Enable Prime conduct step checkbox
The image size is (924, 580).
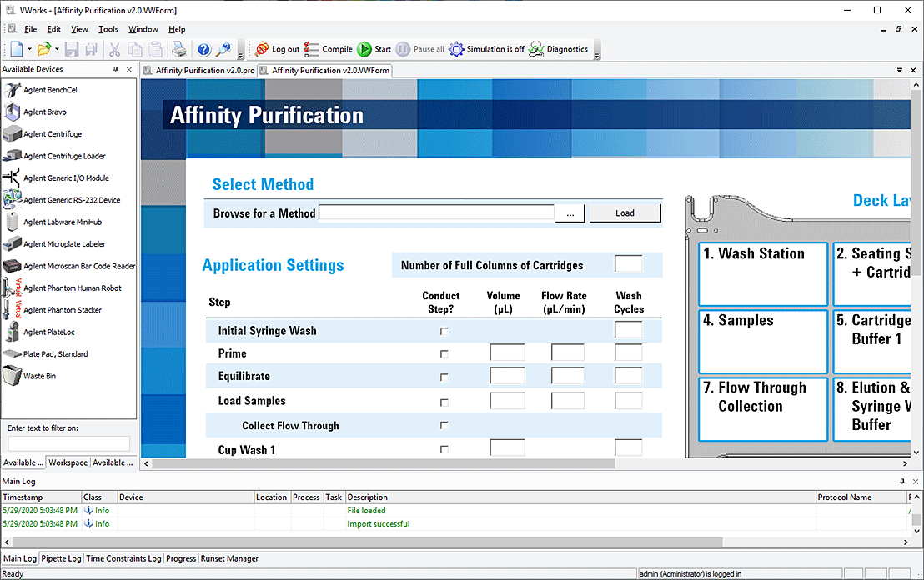point(444,354)
